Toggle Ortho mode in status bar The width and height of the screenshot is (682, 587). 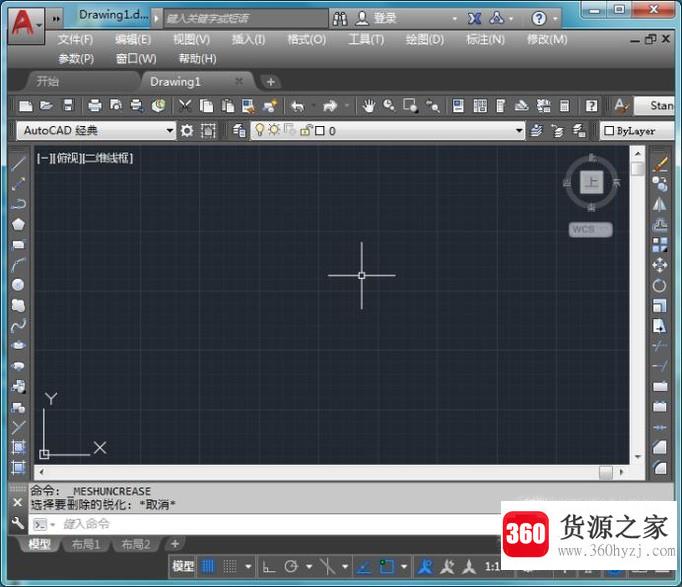(269, 567)
